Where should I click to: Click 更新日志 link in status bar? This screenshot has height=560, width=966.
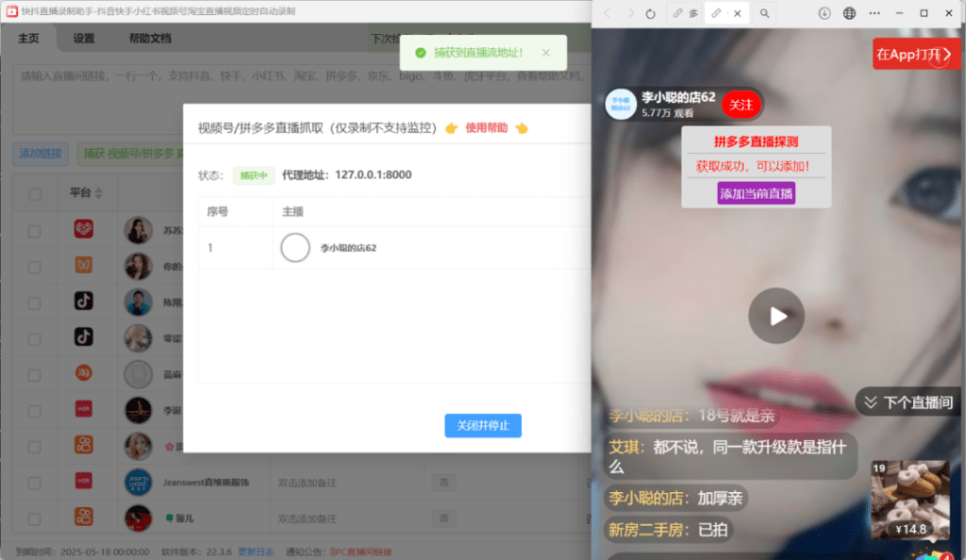[x=256, y=552]
